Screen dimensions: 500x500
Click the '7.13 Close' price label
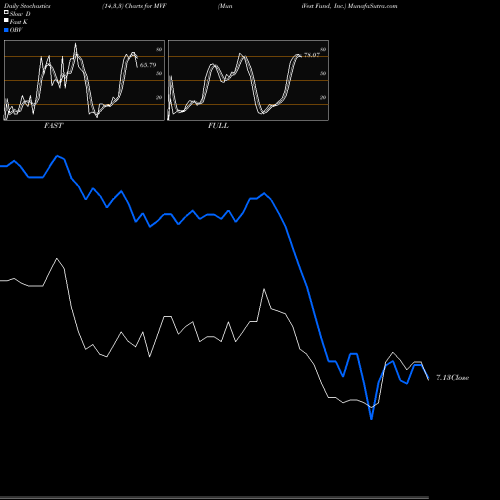(x=452, y=378)
